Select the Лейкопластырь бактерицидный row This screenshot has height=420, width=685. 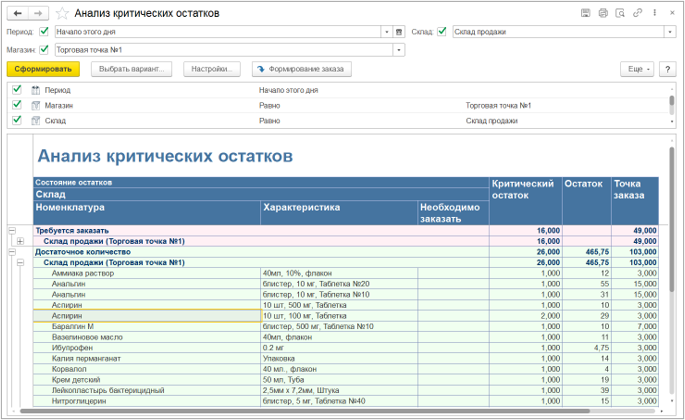click(346, 390)
